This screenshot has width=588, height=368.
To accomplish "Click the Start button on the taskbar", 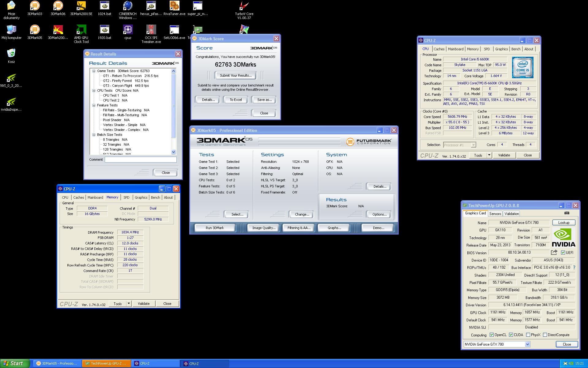I will pyautogui.click(x=15, y=363).
